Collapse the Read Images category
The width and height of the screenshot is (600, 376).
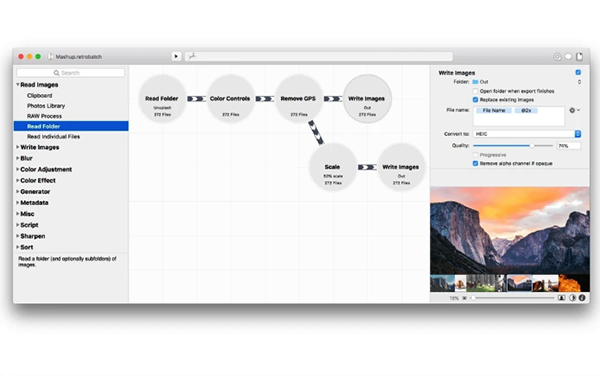pyautogui.click(x=18, y=85)
